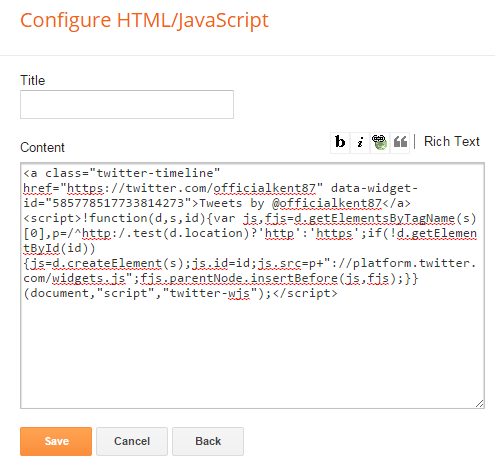Switch editor to Rich Text mode
Screen dimensions: 495x473
point(452,141)
